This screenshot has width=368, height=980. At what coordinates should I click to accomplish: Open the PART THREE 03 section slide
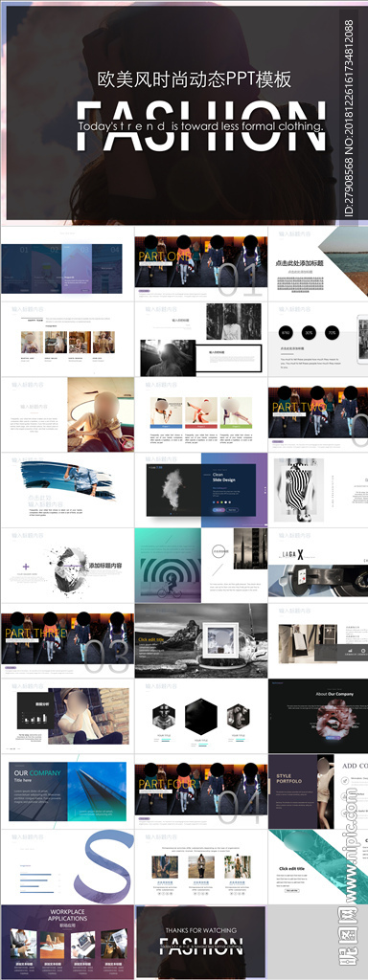(67, 640)
